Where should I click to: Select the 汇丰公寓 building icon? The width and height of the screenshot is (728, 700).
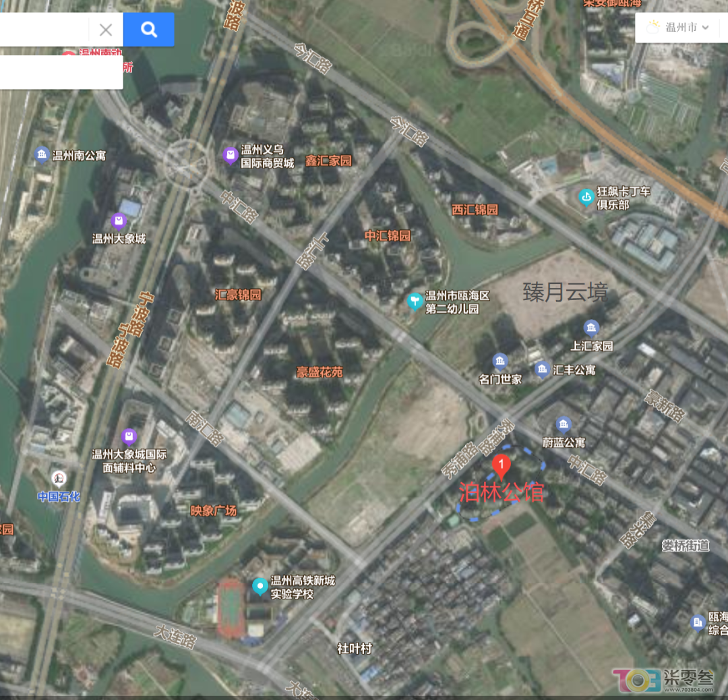click(542, 370)
